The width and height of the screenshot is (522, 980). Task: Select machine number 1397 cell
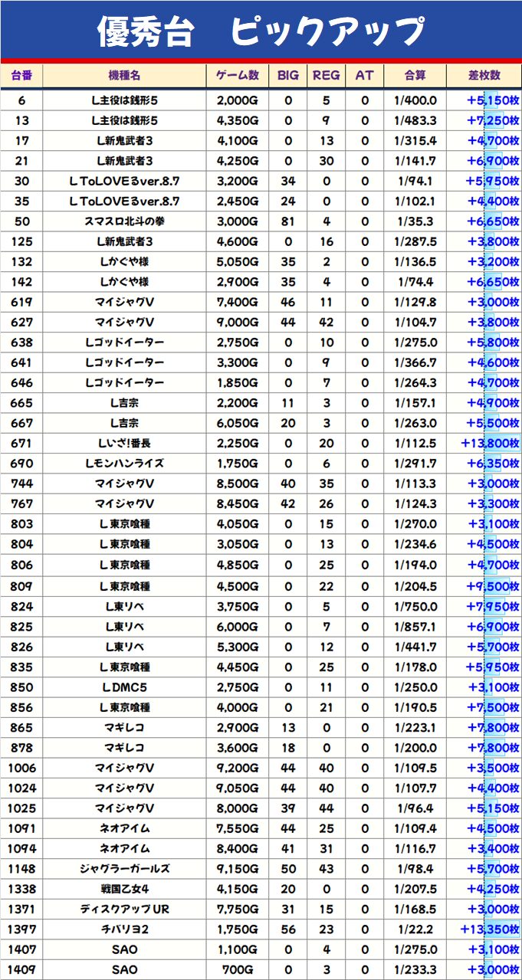21,929
